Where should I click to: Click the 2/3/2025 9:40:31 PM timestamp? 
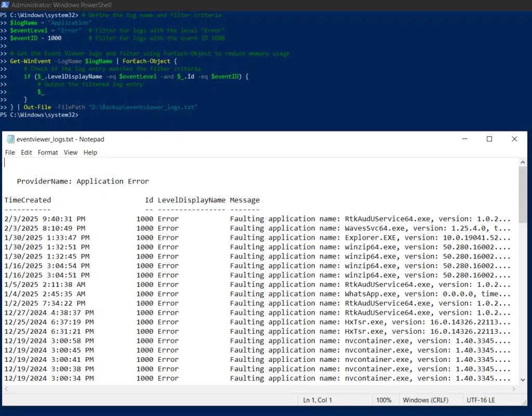[x=45, y=219]
